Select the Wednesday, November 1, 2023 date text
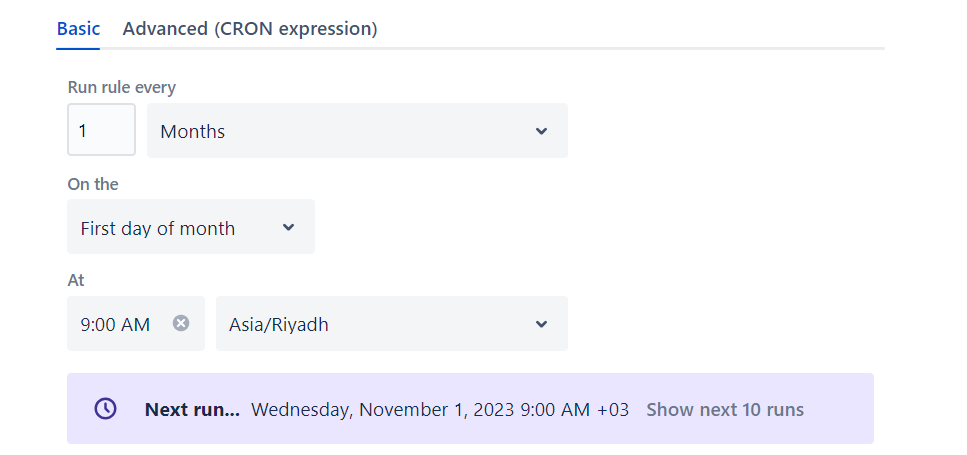 click(382, 409)
